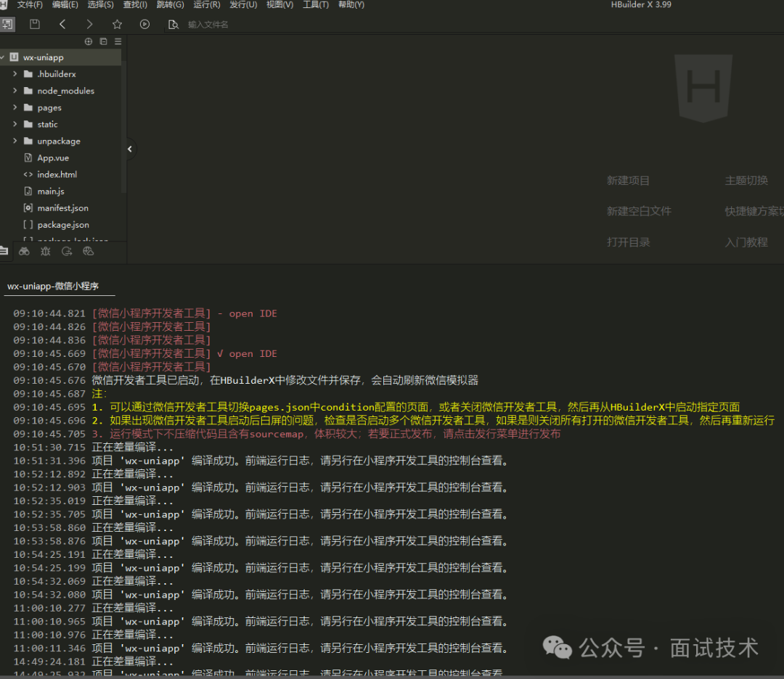784x679 pixels.
Task: Focus the 输入文件名 search field
Action: tap(208, 25)
